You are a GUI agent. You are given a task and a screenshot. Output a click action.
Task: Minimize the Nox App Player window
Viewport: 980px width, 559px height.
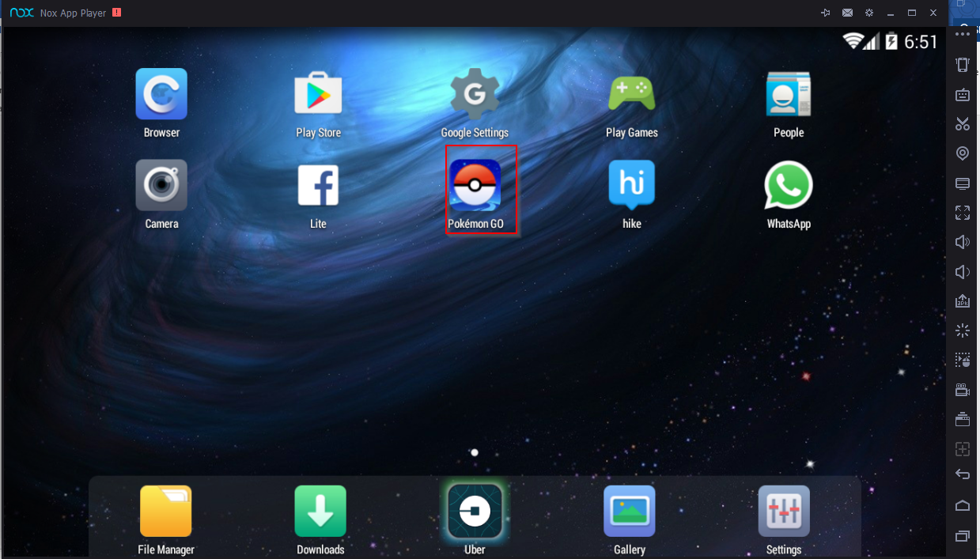tap(891, 13)
